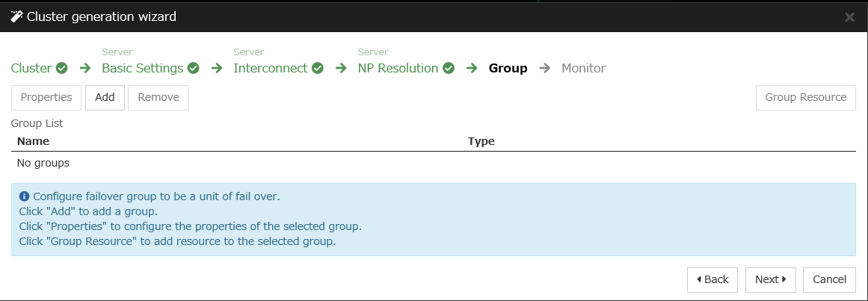Click the wand icon in title bar
This screenshot has height=301, width=868.
(16, 16)
